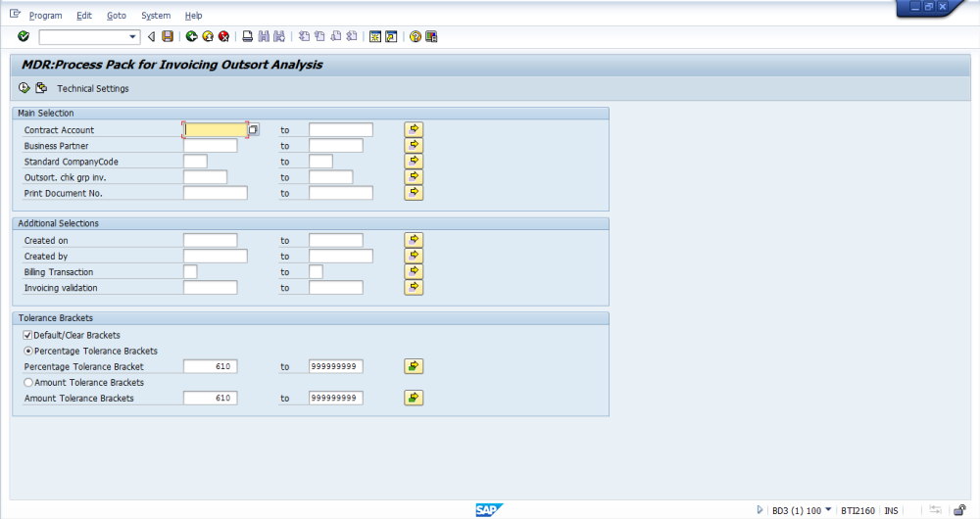This screenshot has width=980, height=519.
Task: Click the Generate Shortcut icon
Action: pos(391,36)
